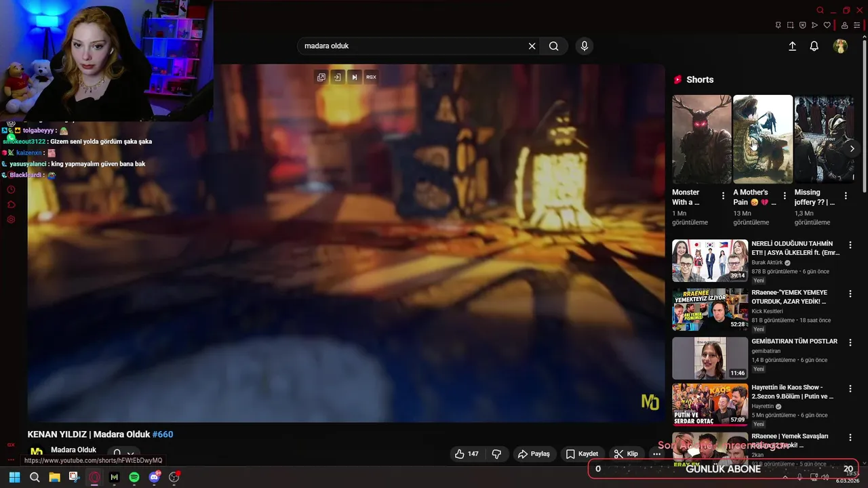Start voice search with the microphone icon
868x488 pixels.
coord(585,46)
